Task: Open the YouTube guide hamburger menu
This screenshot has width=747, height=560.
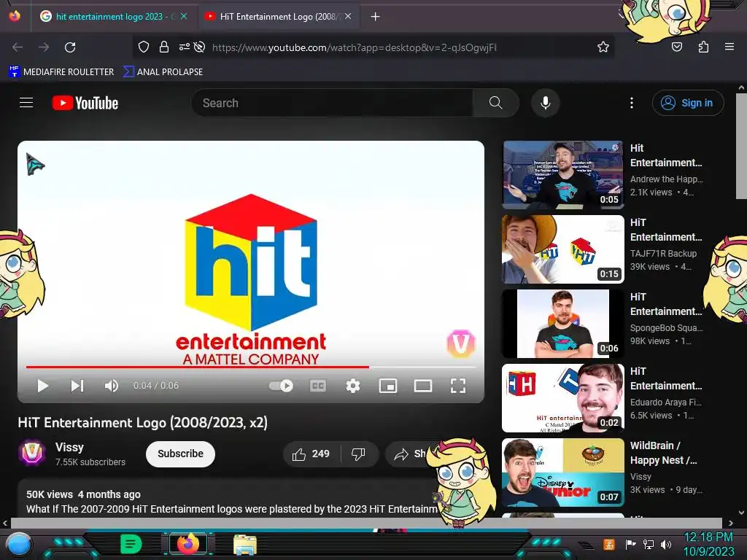Action: (x=26, y=103)
